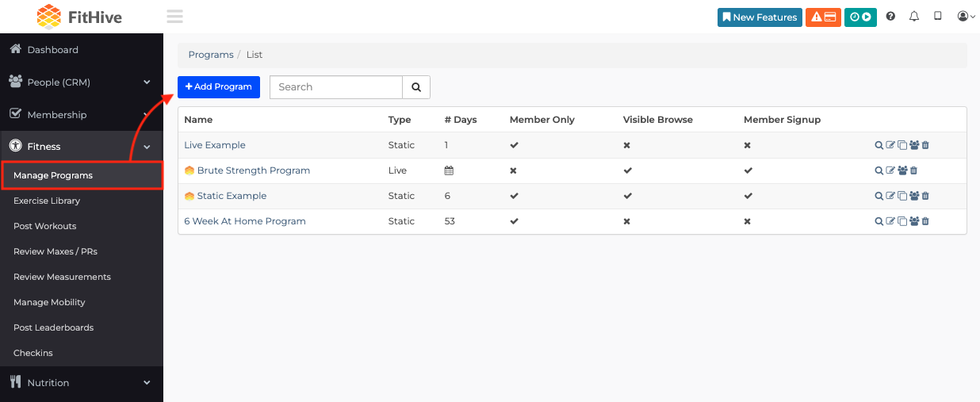Viewport: 980px width, 402px height.
Task: Click calendar icon in Brute Strength row
Action: point(449,170)
